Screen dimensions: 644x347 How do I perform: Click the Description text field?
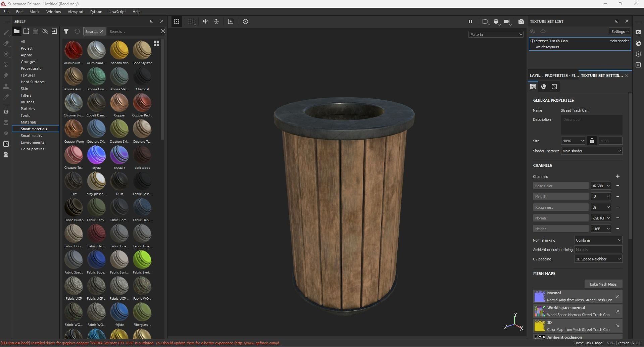click(x=592, y=125)
